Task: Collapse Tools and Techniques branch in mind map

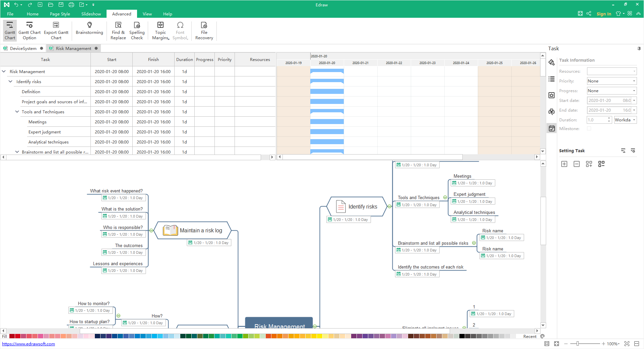Action: 445,197
